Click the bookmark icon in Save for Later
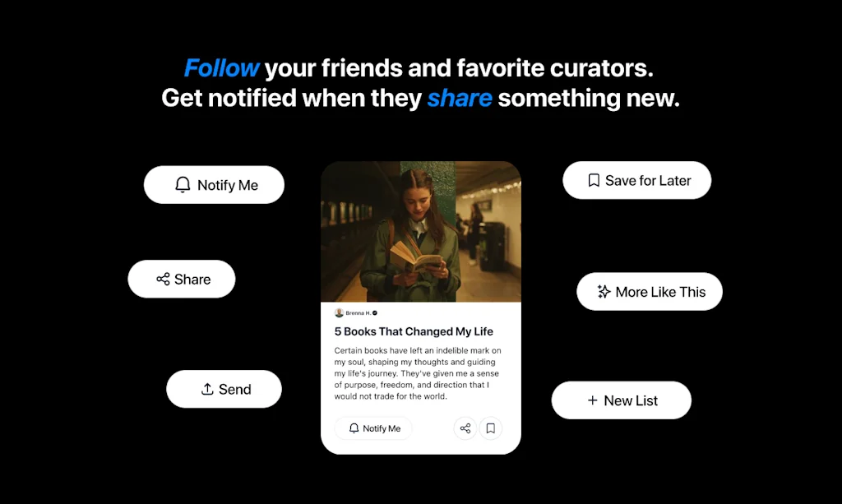 [594, 180]
